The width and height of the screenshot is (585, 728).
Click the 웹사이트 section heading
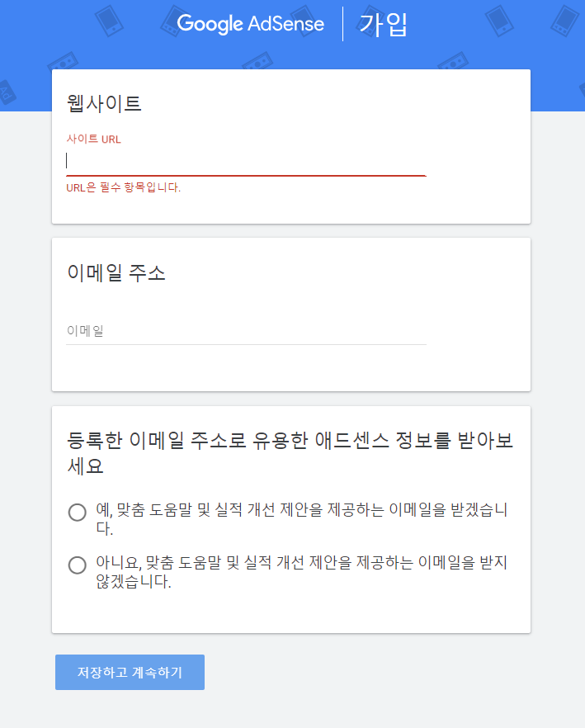coord(104,103)
